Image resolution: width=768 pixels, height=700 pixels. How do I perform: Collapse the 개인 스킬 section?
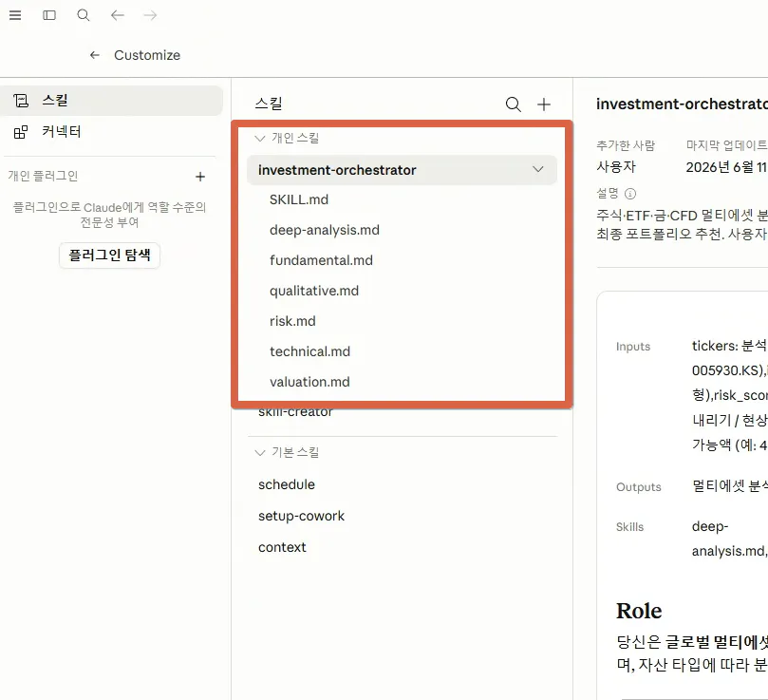click(x=260, y=139)
